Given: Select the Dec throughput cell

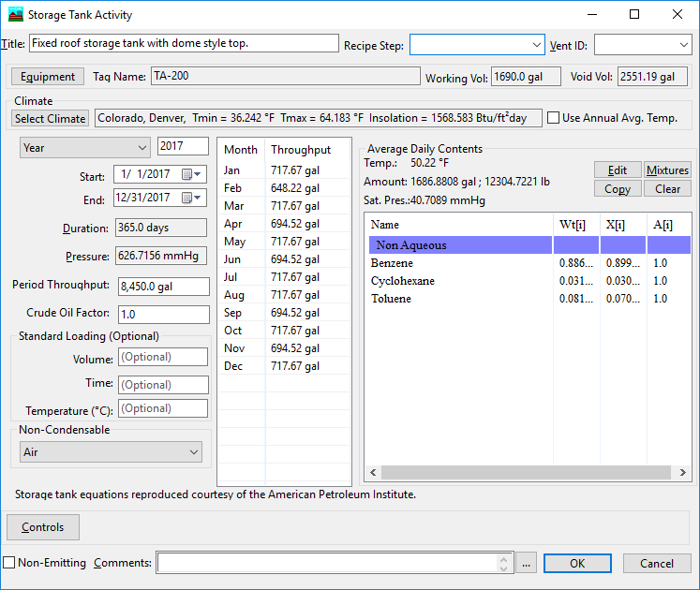Looking at the screenshot, I should click(307, 366).
